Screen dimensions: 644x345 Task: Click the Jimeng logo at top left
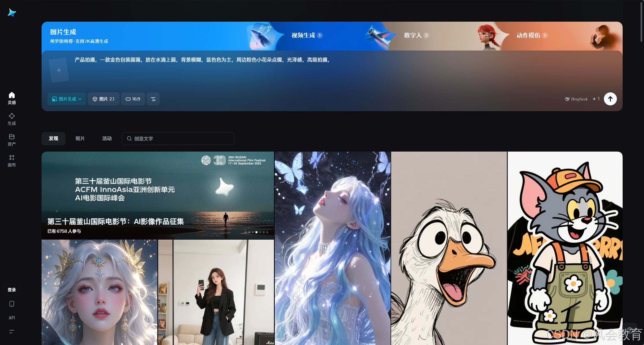tap(12, 12)
